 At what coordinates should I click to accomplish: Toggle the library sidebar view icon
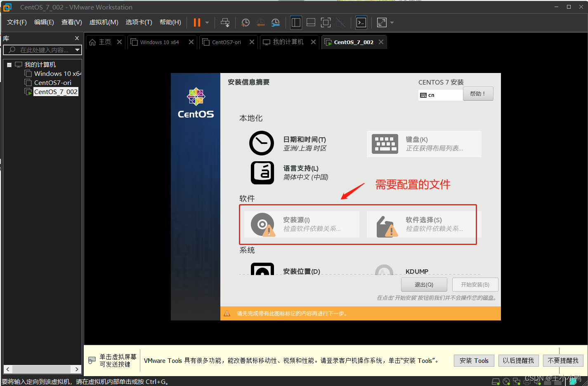[296, 23]
